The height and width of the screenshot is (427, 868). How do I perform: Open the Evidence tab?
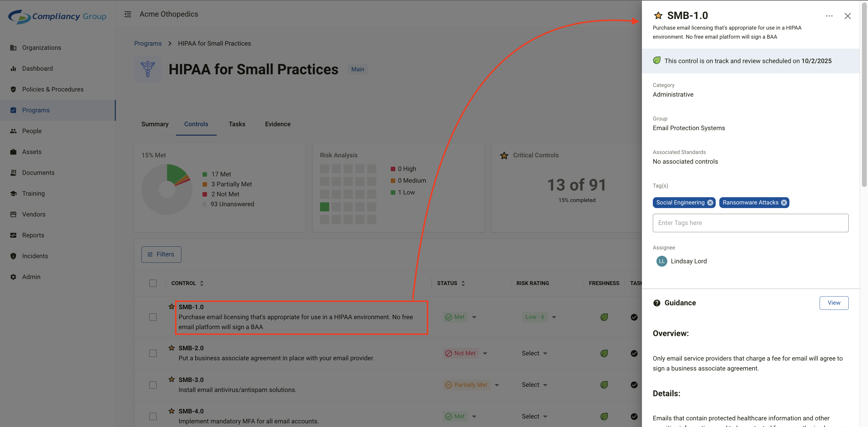tap(278, 124)
